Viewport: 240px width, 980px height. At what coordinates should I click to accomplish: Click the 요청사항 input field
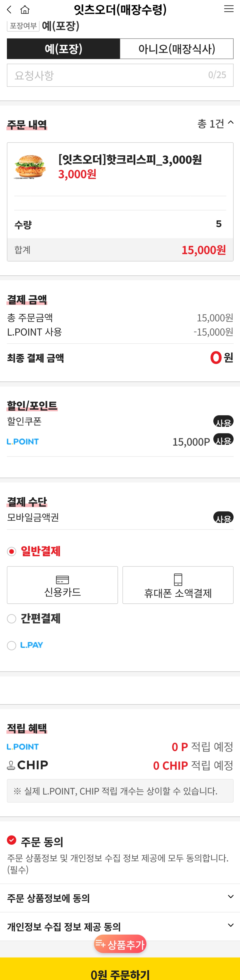tap(110, 75)
